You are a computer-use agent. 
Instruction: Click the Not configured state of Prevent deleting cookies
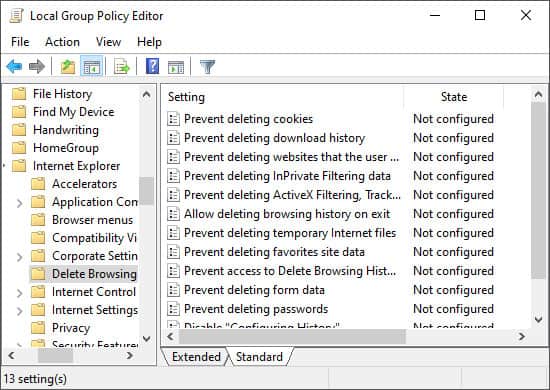coord(453,119)
